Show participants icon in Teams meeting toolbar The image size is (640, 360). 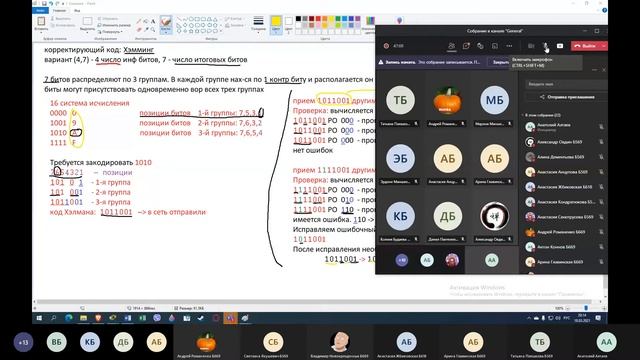coord(451,46)
